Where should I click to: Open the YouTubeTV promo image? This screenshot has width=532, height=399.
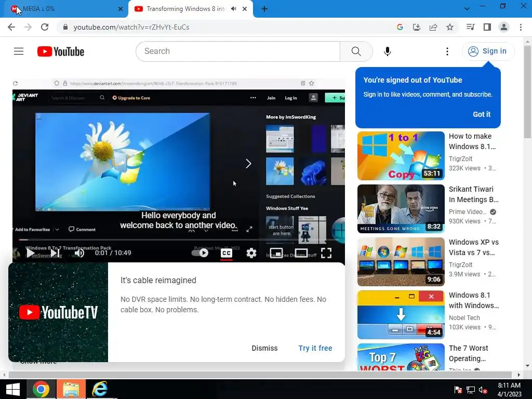(58, 312)
